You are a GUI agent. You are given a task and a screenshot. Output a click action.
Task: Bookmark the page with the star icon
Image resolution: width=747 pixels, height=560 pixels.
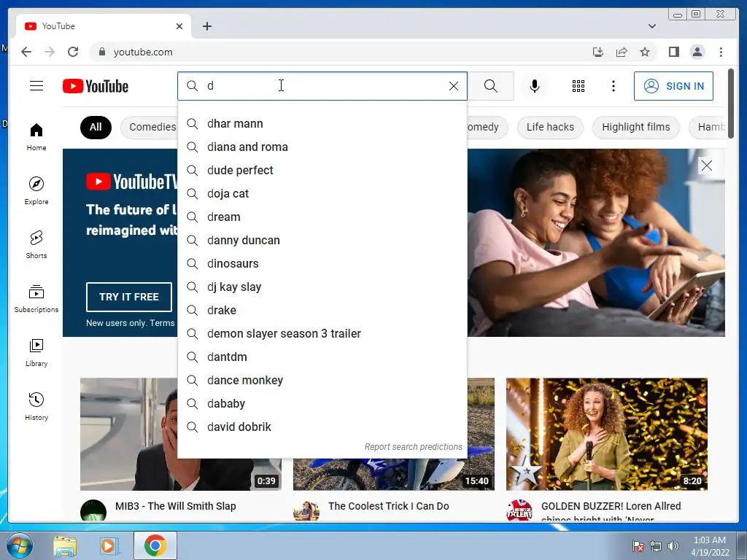pos(645,52)
